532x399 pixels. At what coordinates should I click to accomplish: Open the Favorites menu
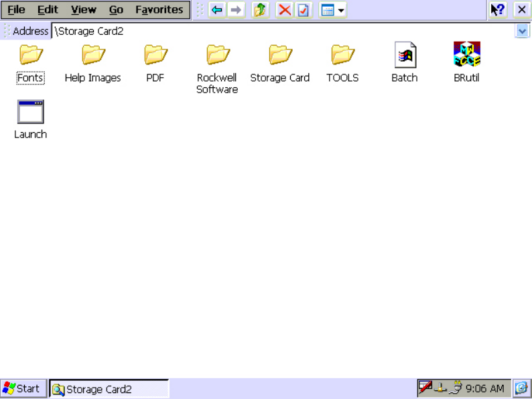coord(159,10)
